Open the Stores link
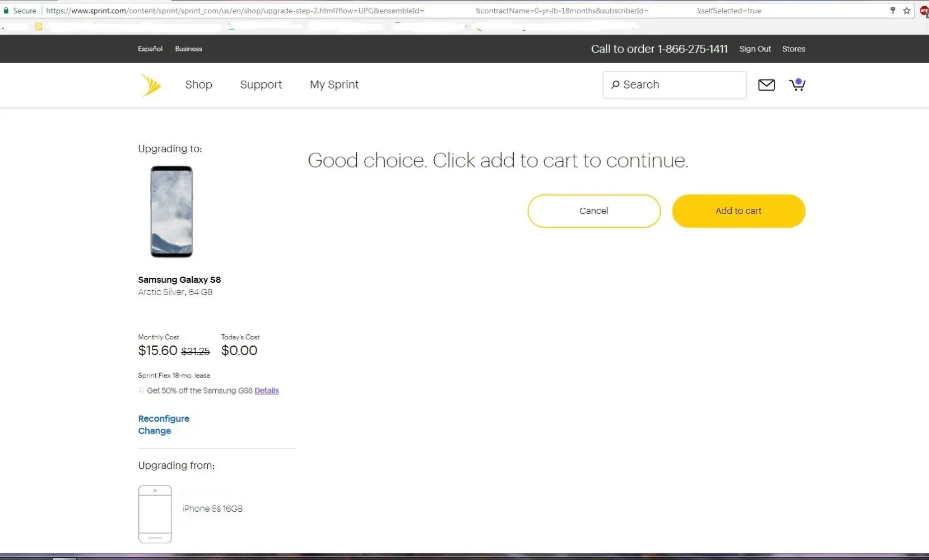This screenshot has height=560, width=929. (794, 49)
